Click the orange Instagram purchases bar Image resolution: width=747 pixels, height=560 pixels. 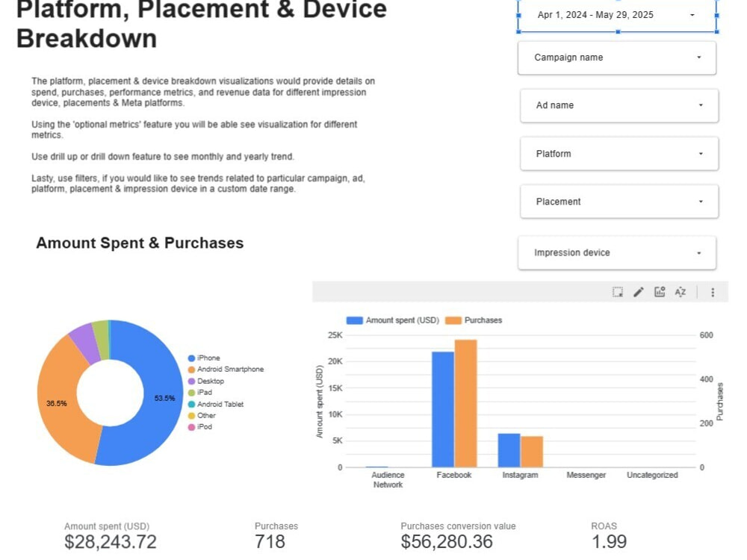(532, 452)
